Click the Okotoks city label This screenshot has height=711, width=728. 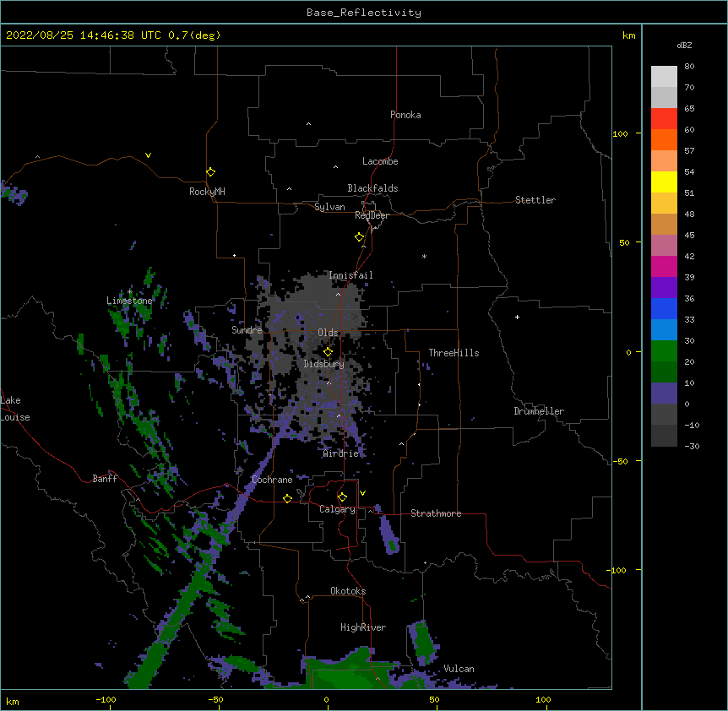click(x=348, y=591)
